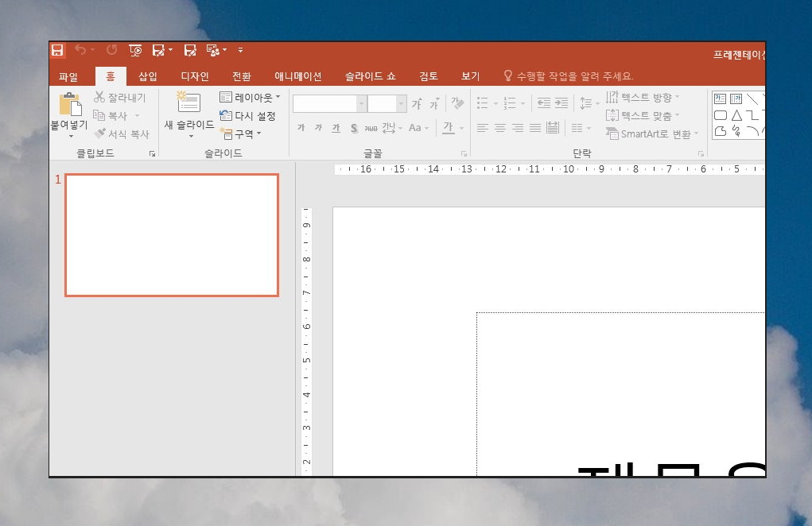Center align text
The image size is (812, 526).
click(500, 128)
